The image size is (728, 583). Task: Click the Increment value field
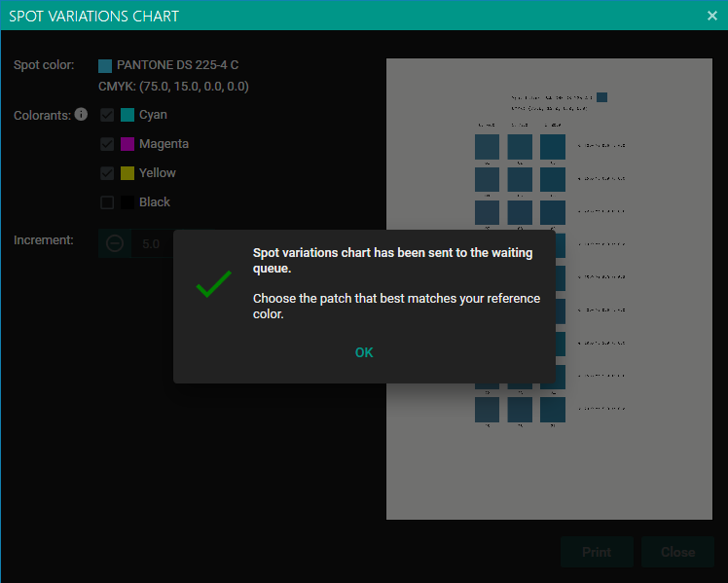tap(152, 243)
